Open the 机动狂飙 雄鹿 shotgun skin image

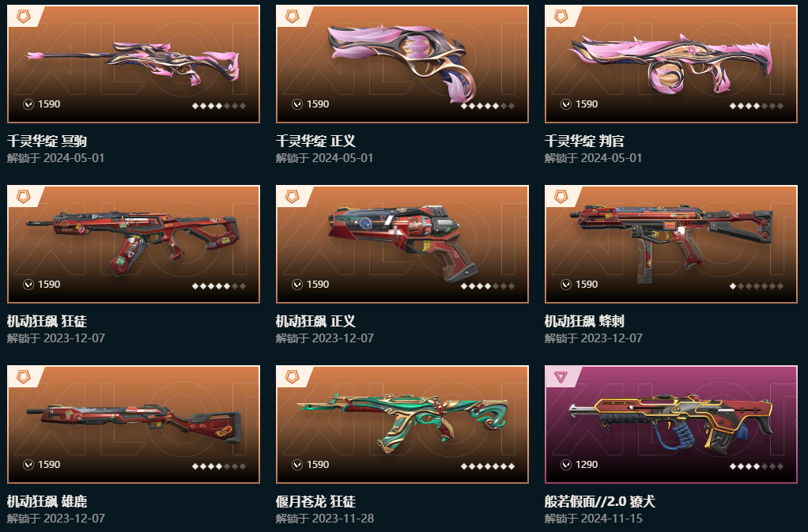tap(134, 424)
